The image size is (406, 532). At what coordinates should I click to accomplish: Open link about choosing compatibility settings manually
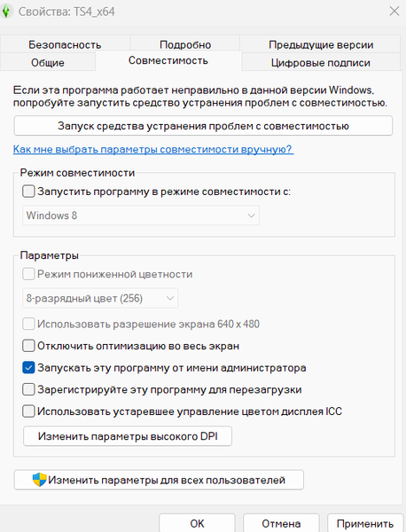[x=153, y=149]
